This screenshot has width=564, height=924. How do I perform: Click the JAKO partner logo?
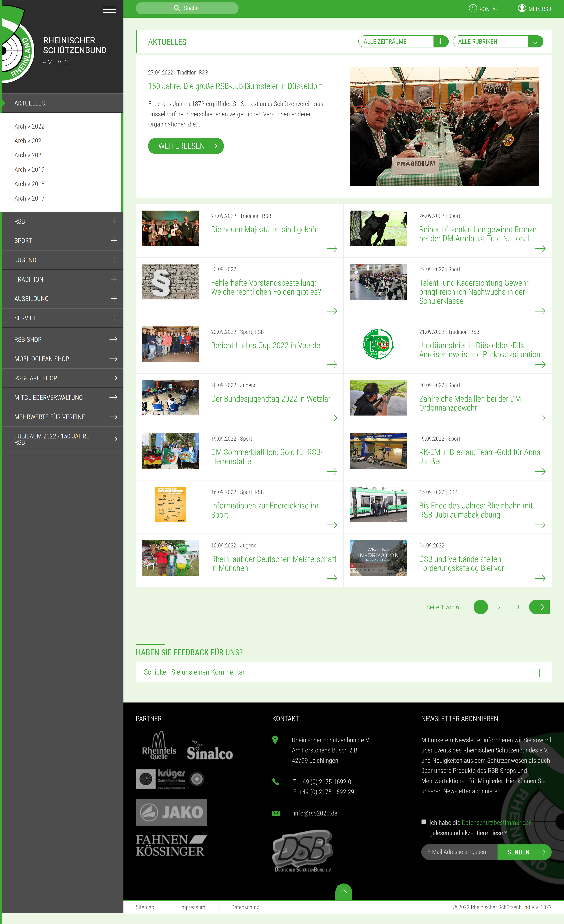click(171, 812)
